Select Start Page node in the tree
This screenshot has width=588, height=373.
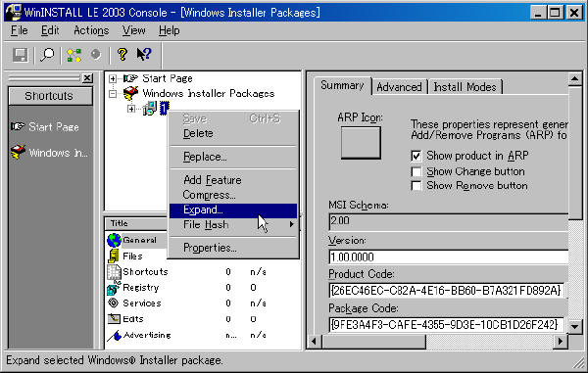point(168,78)
